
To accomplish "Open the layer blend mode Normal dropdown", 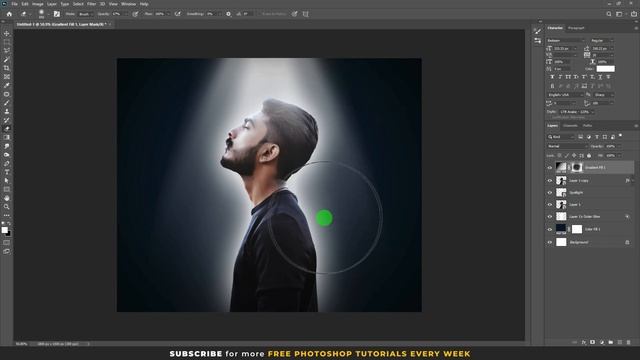I will coord(567,146).
